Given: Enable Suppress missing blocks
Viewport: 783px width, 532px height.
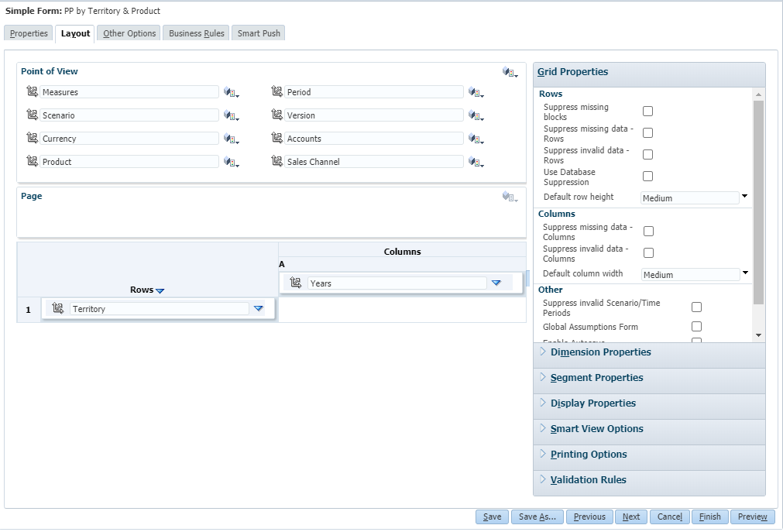Looking at the screenshot, I should 647,111.
